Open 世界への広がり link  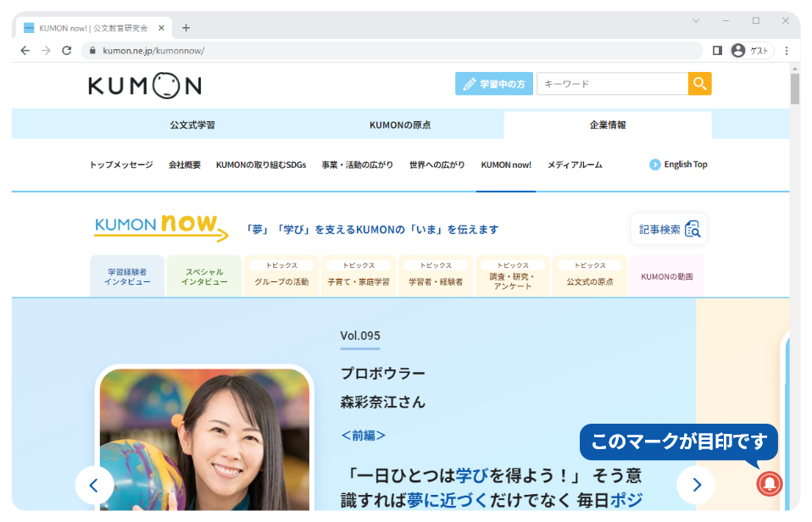coord(437,164)
